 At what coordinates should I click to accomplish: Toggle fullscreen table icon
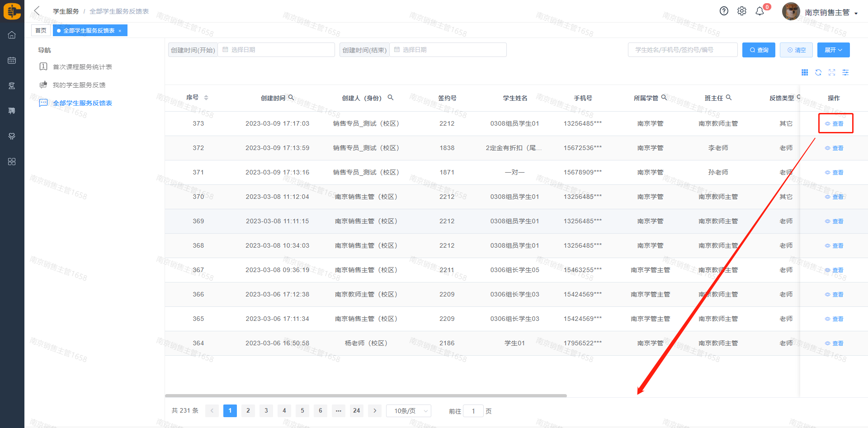coord(832,73)
